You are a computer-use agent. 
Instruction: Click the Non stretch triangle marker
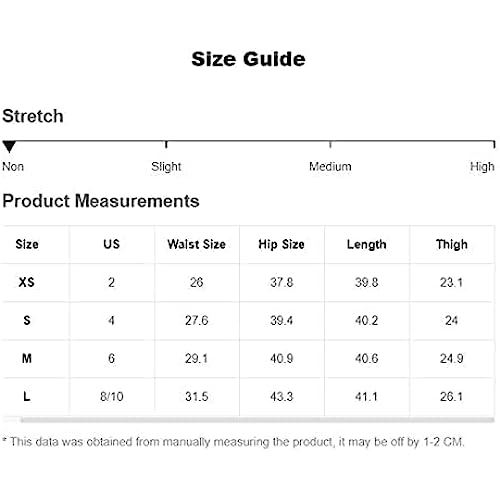tap(9, 146)
